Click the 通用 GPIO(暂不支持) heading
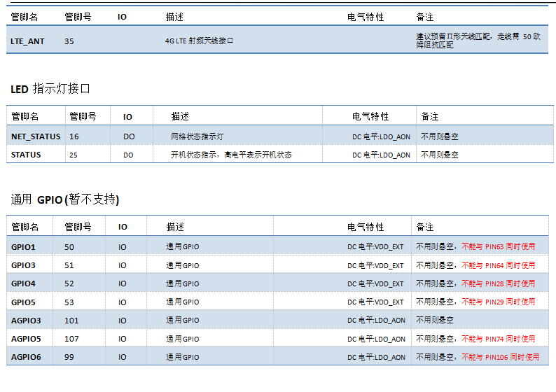 click(65, 199)
